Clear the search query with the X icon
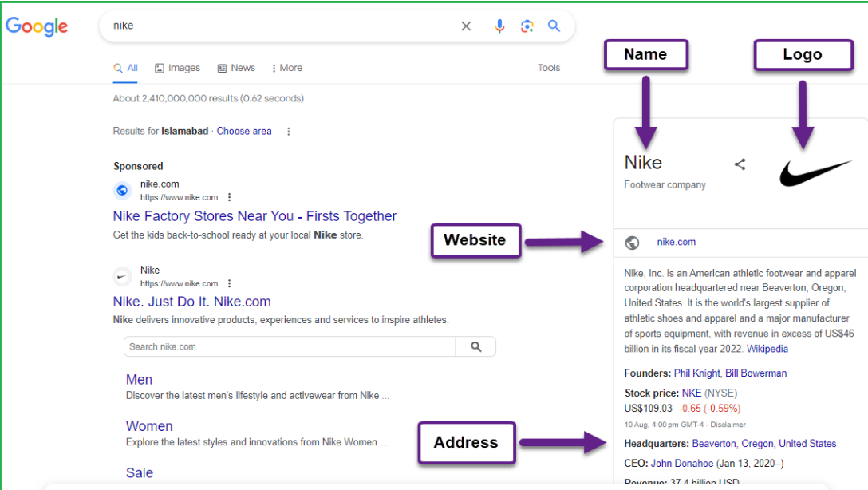The image size is (868, 490). [466, 26]
